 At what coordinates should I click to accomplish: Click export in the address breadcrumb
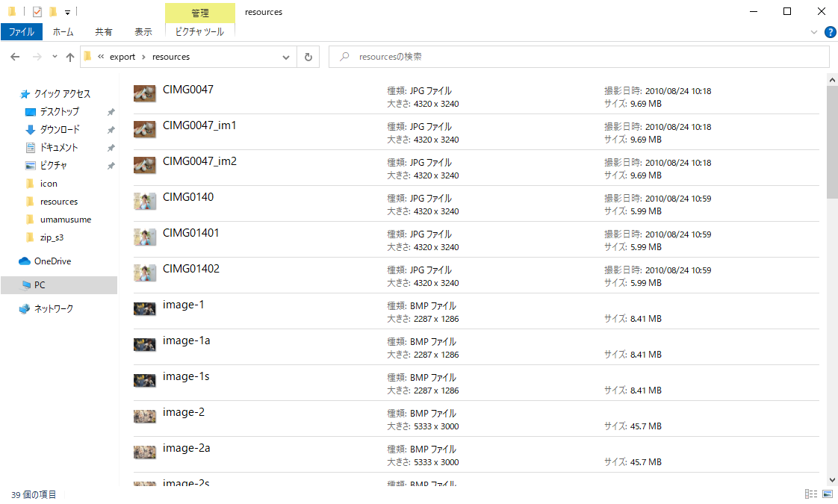pyautogui.click(x=122, y=57)
